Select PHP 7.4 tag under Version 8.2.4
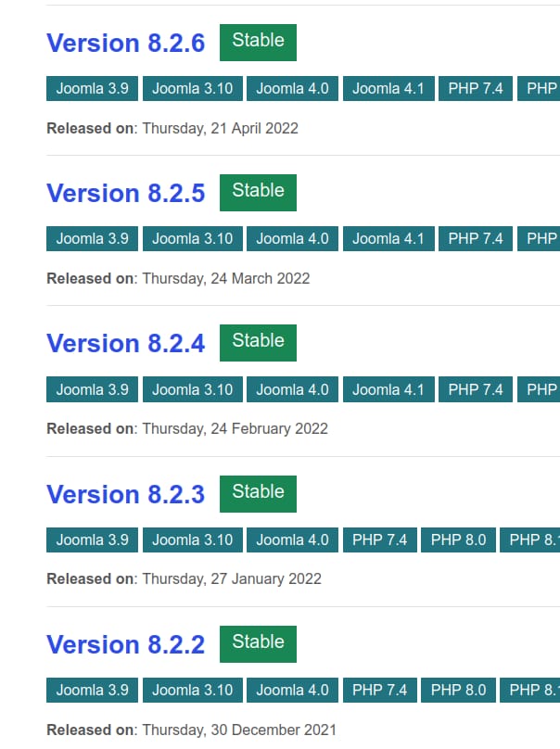The width and height of the screenshot is (560, 749). click(476, 389)
